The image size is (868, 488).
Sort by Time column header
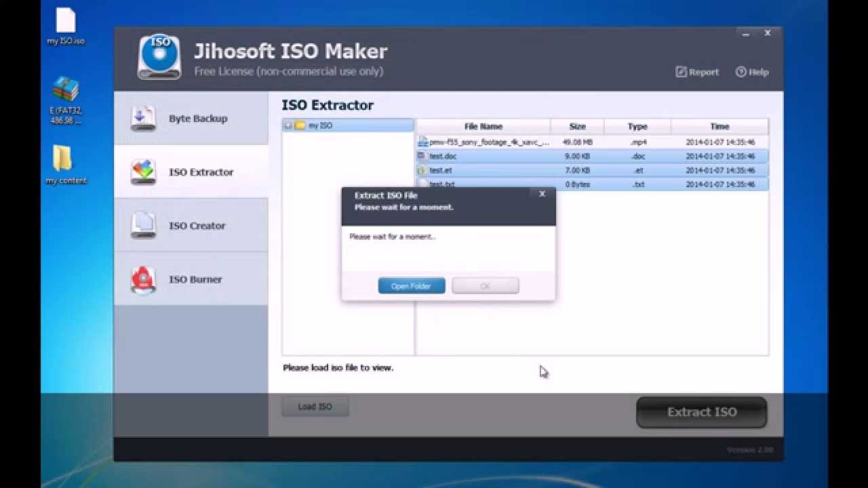[719, 126]
